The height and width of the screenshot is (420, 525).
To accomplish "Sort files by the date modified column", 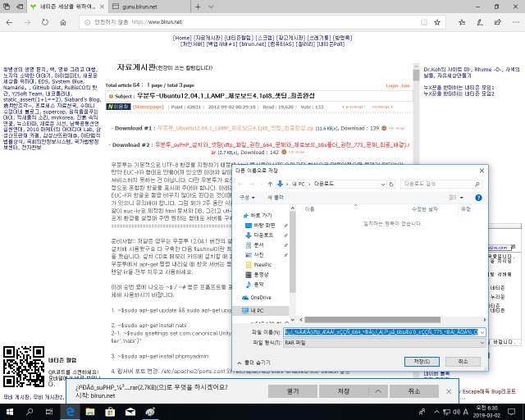I will pyautogui.click(x=433, y=209).
